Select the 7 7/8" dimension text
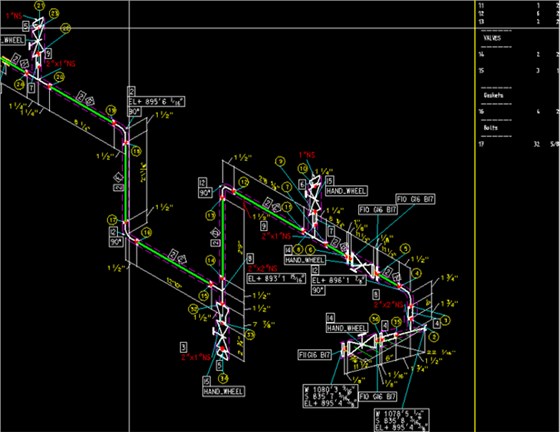560x432 pixels. click(x=264, y=325)
